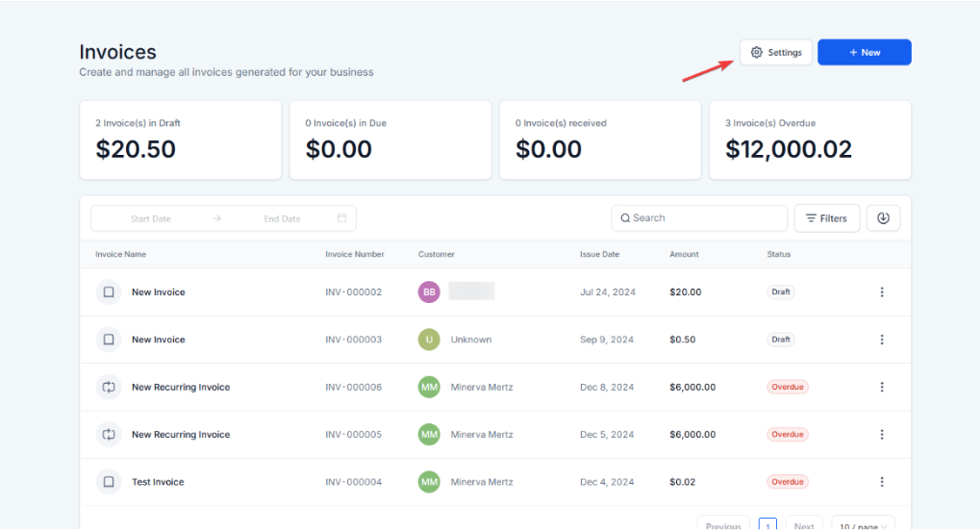This screenshot has height=532, width=980.
Task: Click the calendar icon in date range
Action: (341, 218)
